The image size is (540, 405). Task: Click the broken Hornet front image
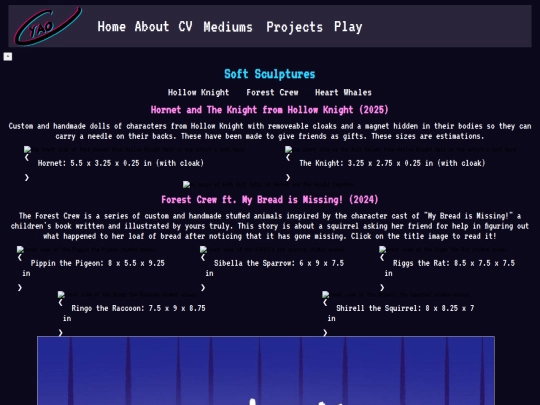134,149
